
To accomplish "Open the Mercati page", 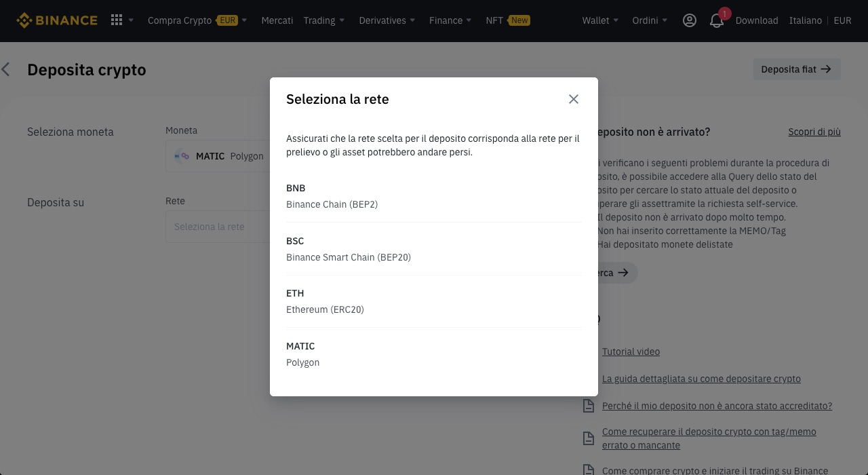I will pyautogui.click(x=277, y=20).
